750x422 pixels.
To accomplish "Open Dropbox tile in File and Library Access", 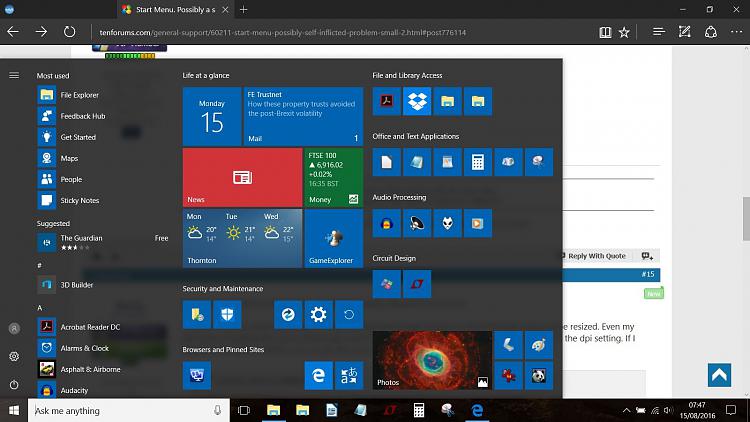I will [417, 101].
